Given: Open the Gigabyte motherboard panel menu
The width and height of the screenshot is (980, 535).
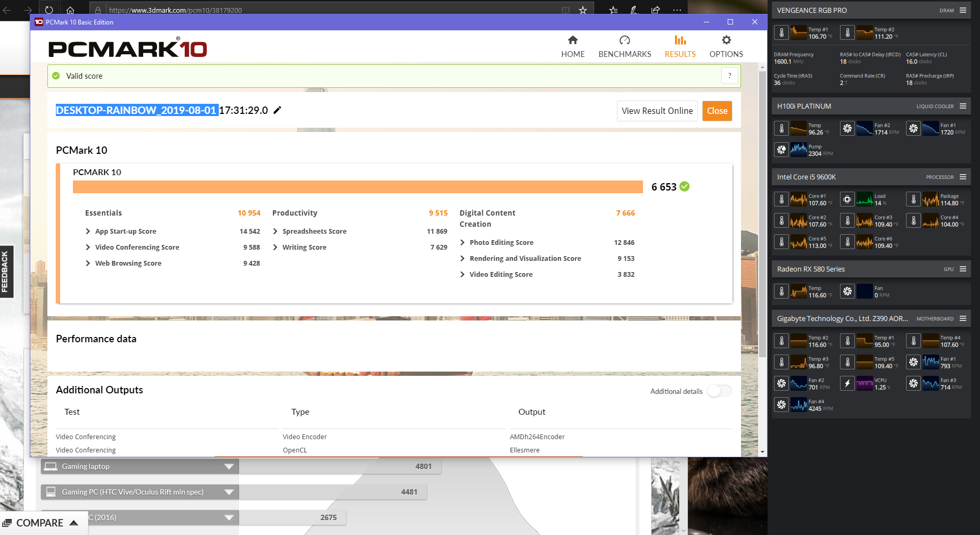Looking at the screenshot, I should pyautogui.click(x=963, y=318).
